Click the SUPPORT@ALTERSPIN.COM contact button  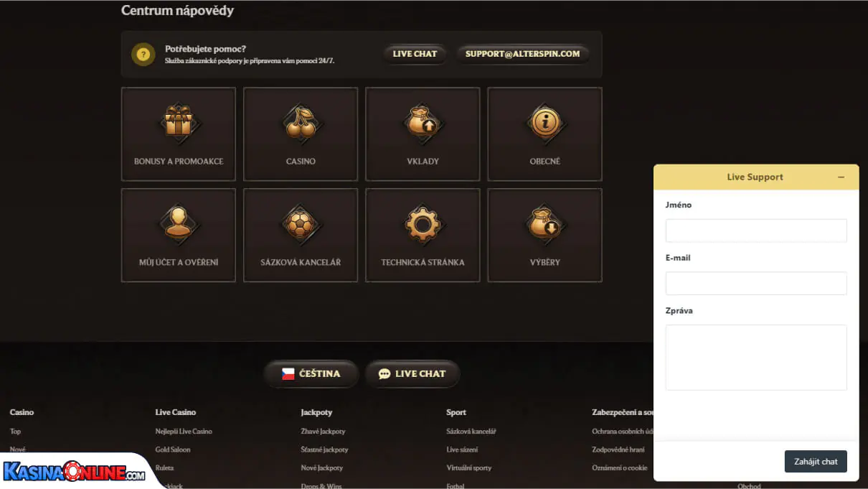522,53
